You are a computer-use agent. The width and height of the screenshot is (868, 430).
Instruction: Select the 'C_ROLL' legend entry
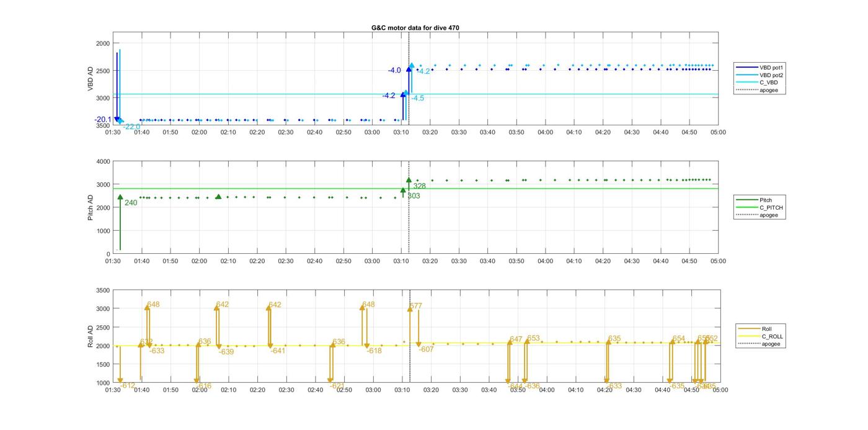[759, 336]
